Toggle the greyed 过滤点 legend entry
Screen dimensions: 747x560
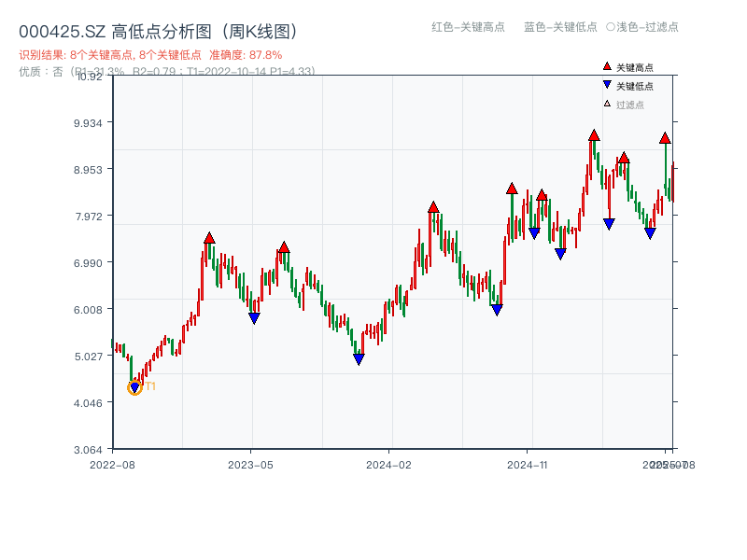click(x=624, y=105)
